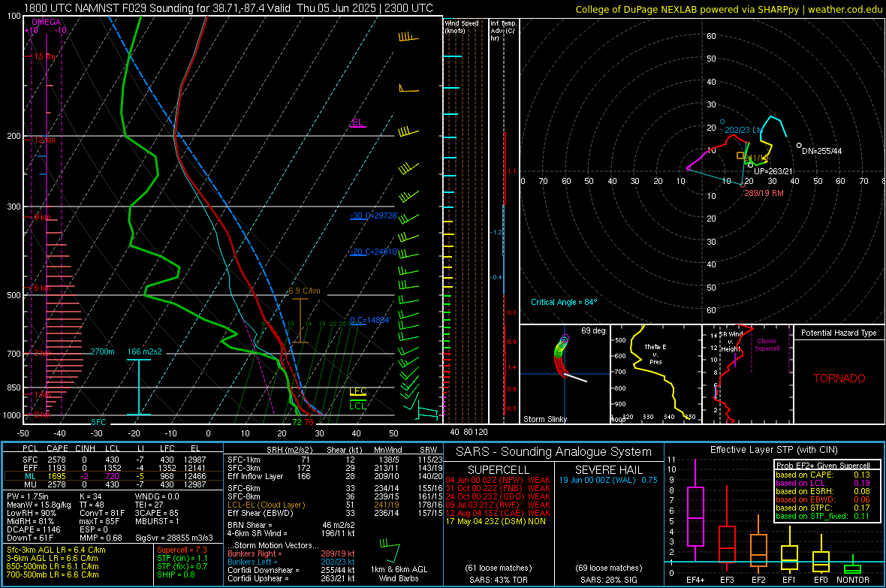Select analogue '17 May 04 23Z (DSM) NON'

(496, 521)
